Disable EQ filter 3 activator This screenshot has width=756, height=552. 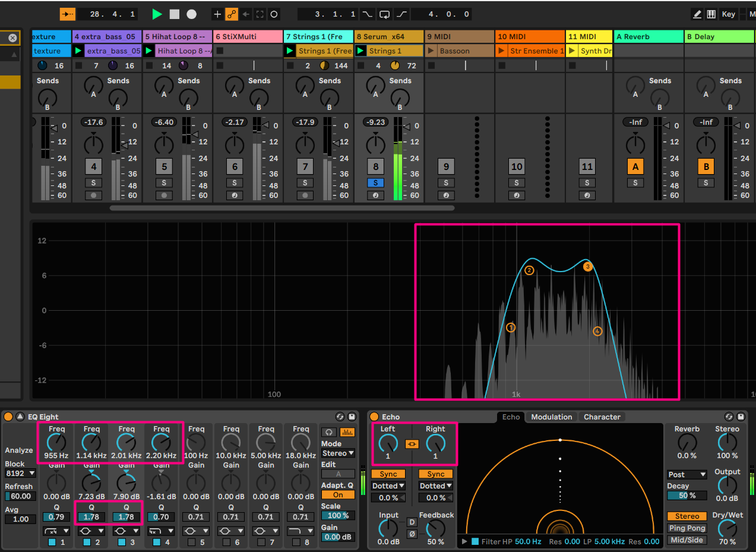121,542
